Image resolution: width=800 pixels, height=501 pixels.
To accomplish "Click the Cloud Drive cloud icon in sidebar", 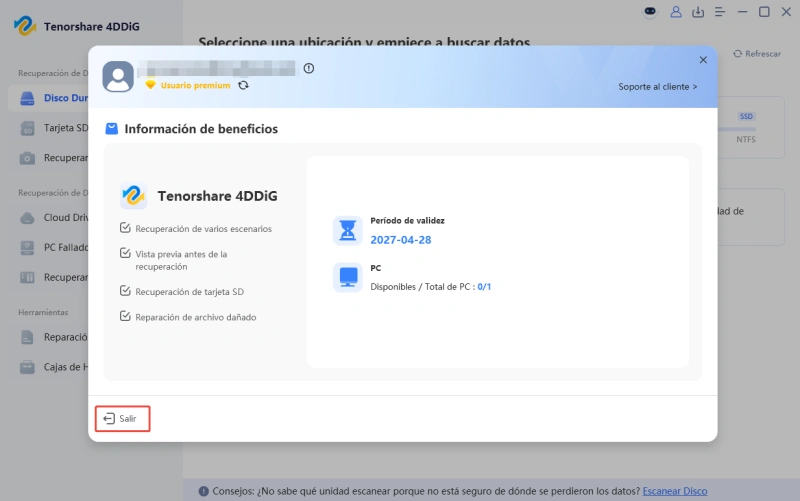I will click(x=27, y=218).
